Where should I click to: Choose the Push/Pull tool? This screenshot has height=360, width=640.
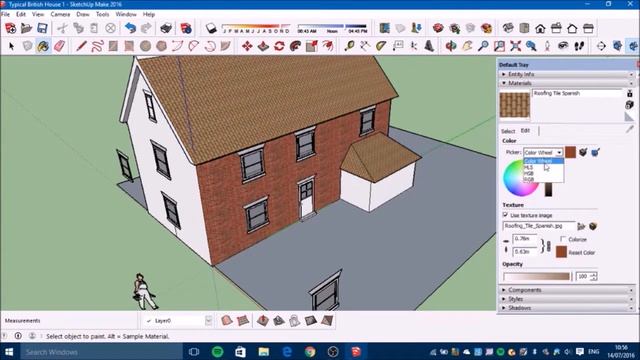(263, 46)
